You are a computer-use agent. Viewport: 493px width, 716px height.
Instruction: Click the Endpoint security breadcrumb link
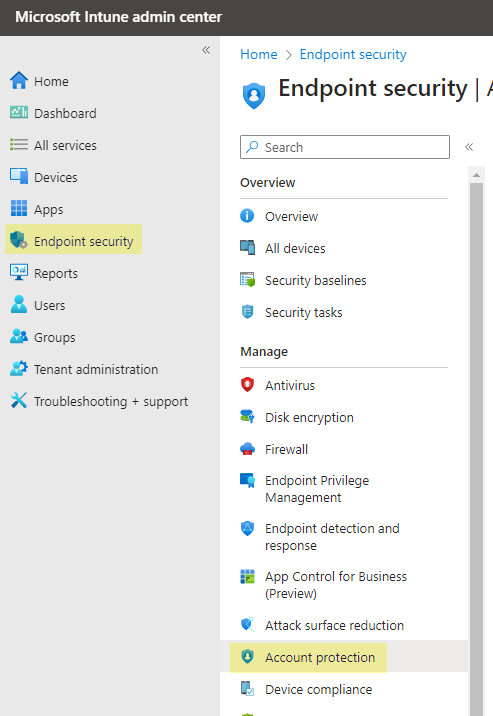click(x=353, y=54)
